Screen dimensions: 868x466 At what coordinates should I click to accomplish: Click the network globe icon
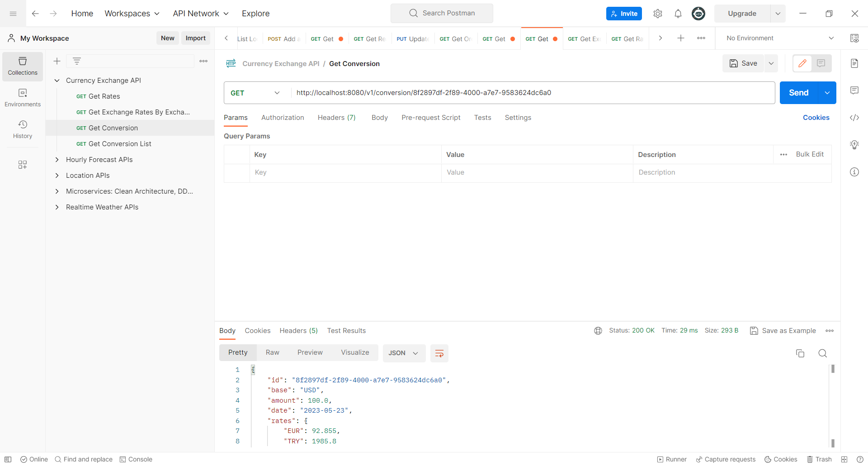pos(598,331)
